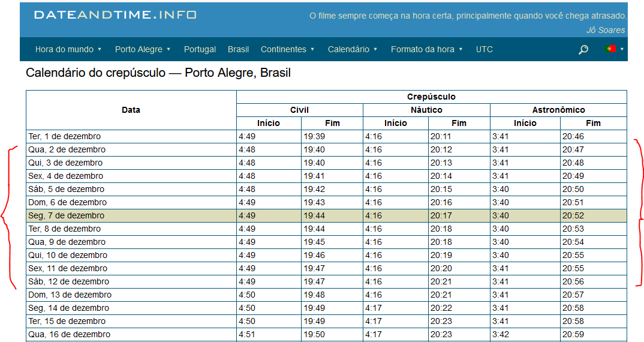Expand the Hora do mundo menu

coord(68,49)
